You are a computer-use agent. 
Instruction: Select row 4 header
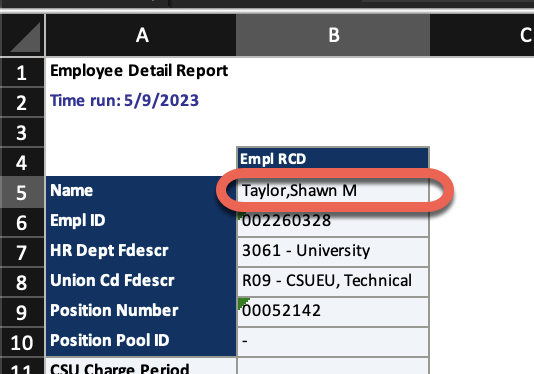pyautogui.click(x=22, y=162)
